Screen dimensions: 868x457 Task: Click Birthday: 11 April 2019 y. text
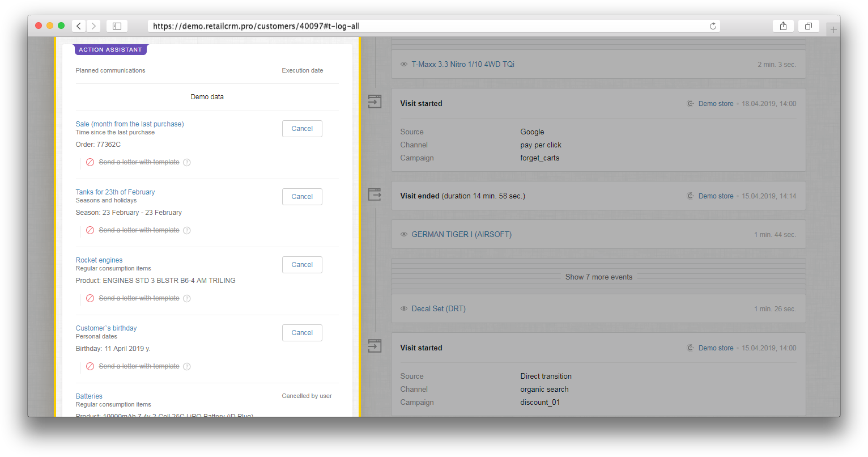tap(113, 349)
